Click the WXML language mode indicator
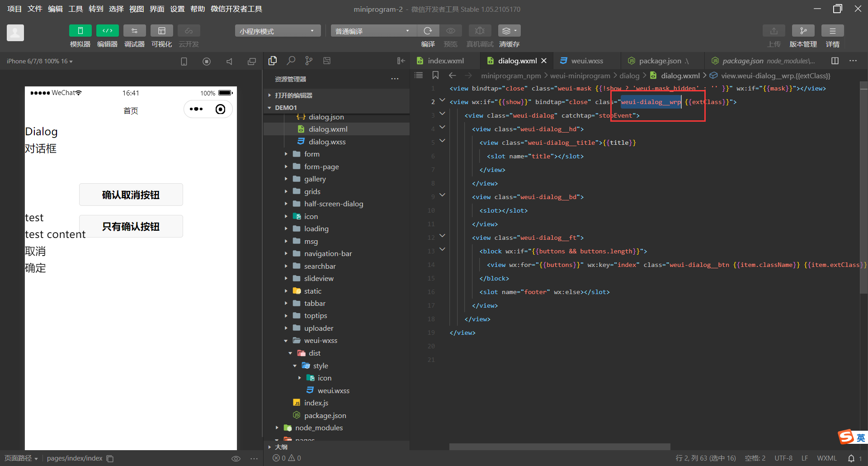The width and height of the screenshot is (868, 466). click(x=827, y=458)
